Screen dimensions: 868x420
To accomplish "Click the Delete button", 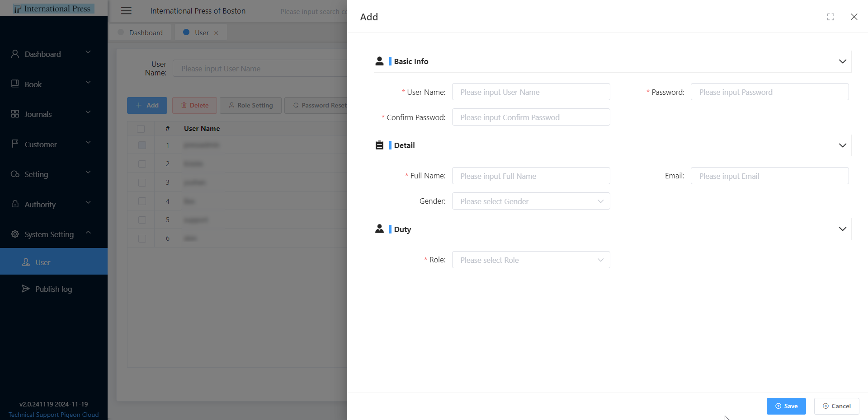I will pos(194,105).
